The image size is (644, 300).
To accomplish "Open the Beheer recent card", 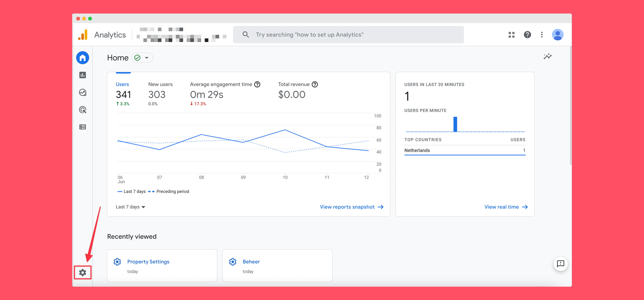I will coord(277,266).
